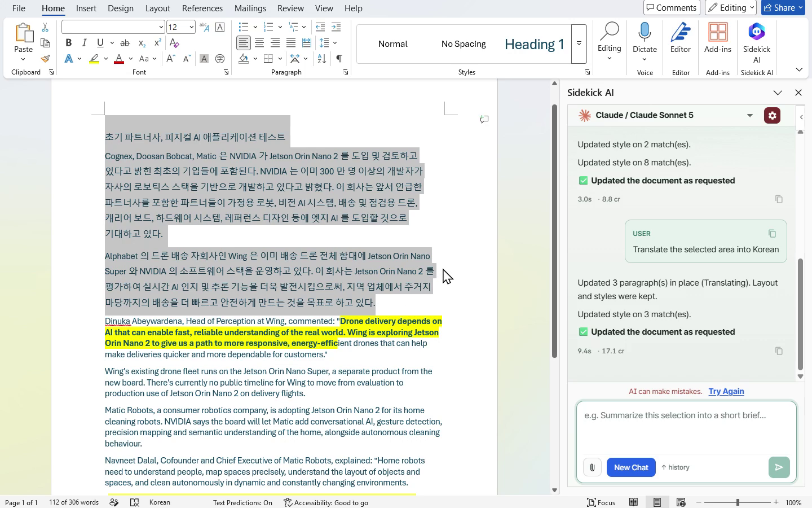Image resolution: width=812 pixels, height=508 pixels.
Task: Open the File menu
Action: 19,8
